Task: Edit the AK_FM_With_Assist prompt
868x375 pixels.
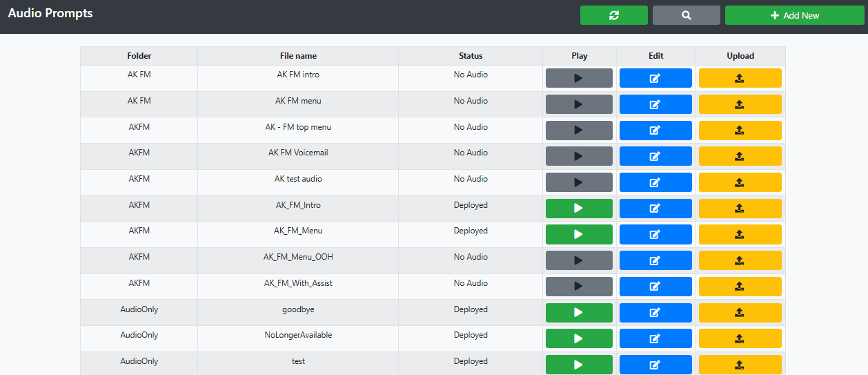Action: coord(655,287)
